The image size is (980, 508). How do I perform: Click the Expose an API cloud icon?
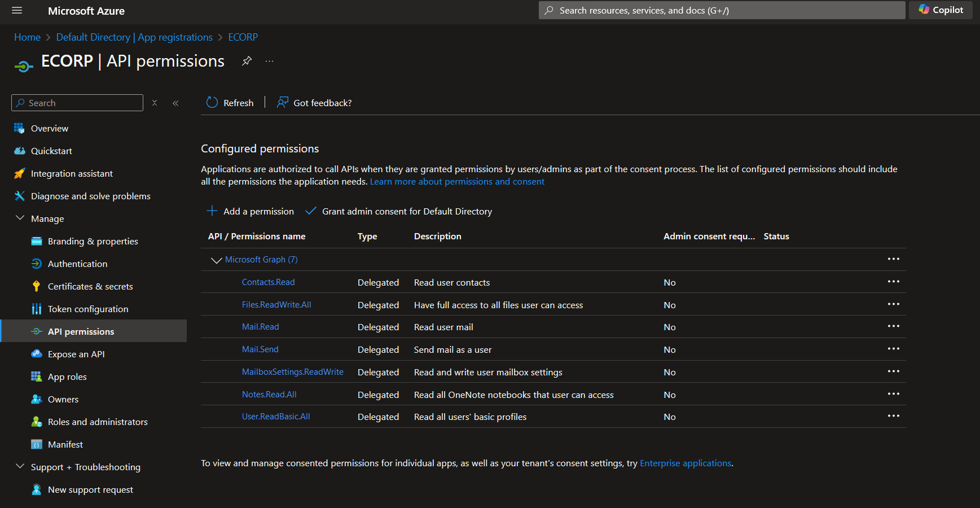[x=37, y=354]
